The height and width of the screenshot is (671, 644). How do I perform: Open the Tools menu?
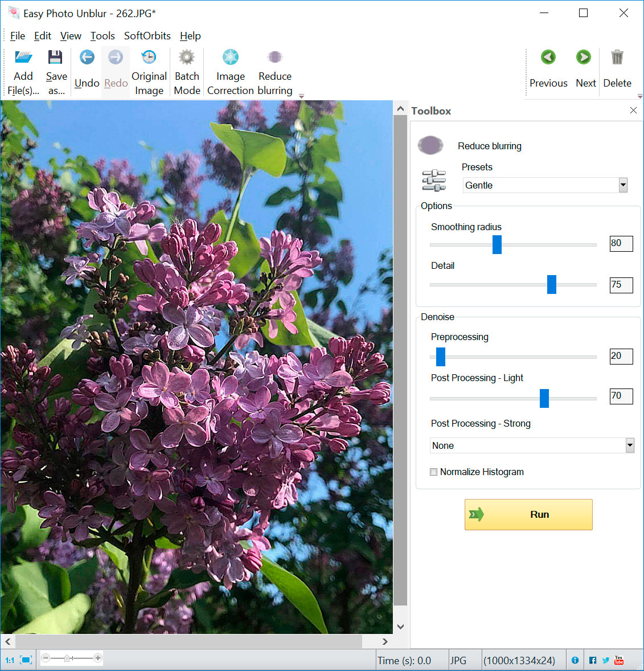point(102,36)
